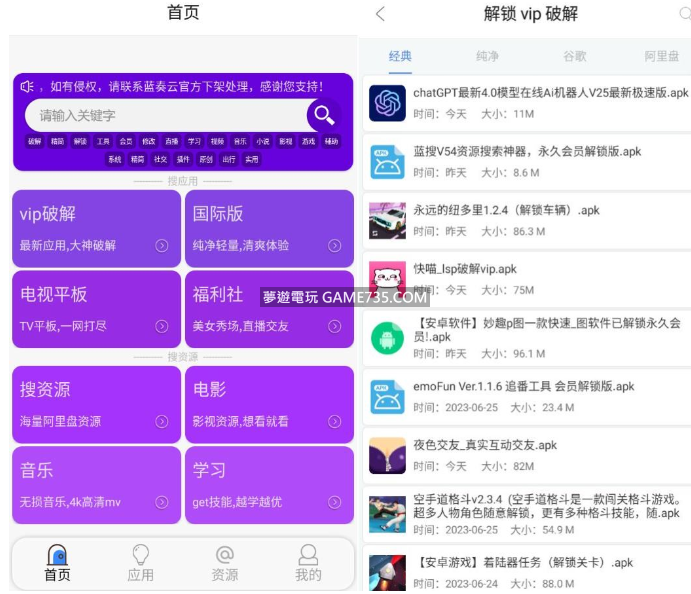Open 国际版 card arrow circle
Image resolution: width=691 pixels, height=594 pixels.
pos(334,245)
